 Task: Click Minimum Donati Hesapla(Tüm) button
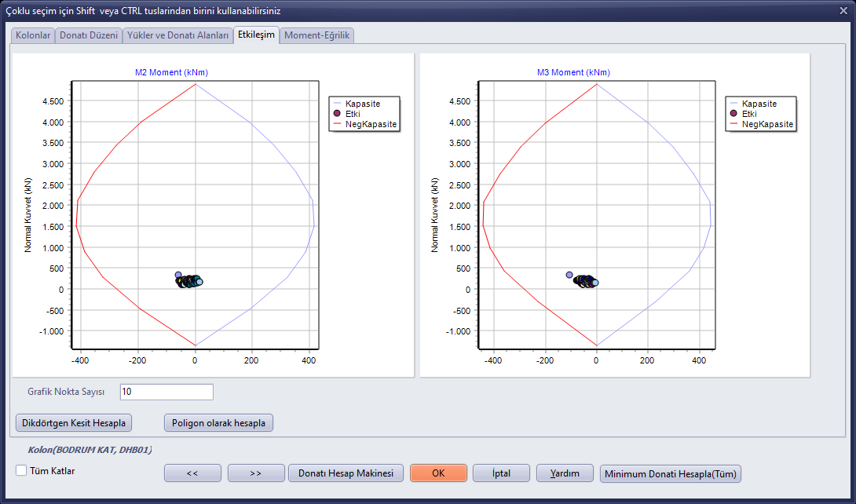[671, 473]
